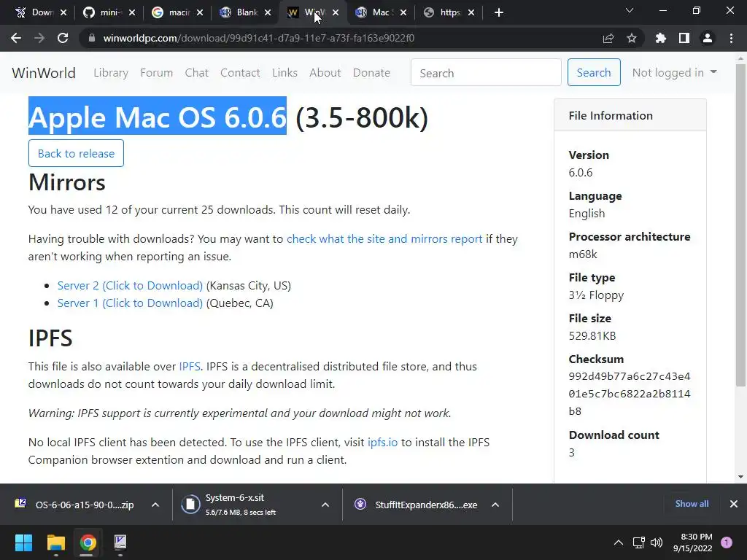Expand Not logged in dropdown
The height and width of the screenshot is (560, 747).
pyautogui.click(x=674, y=72)
